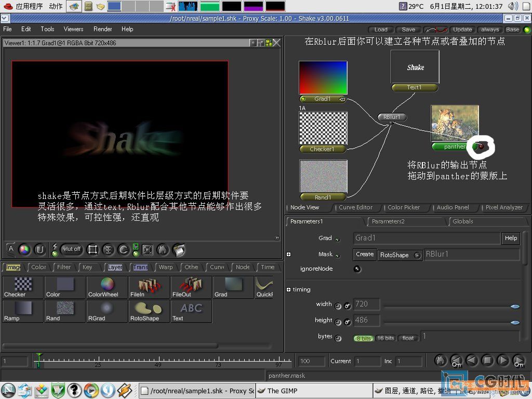This screenshot has height=399, width=532.
Task: Click the volume speaker icon in panel
Action: [513, 6]
